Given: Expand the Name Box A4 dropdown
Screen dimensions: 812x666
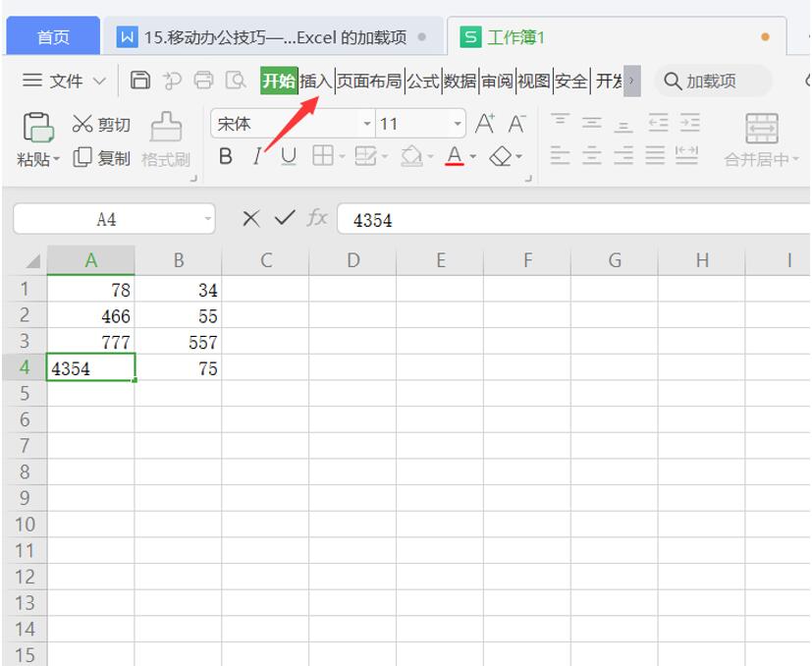Looking at the screenshot, I should (x=207, y=219).
